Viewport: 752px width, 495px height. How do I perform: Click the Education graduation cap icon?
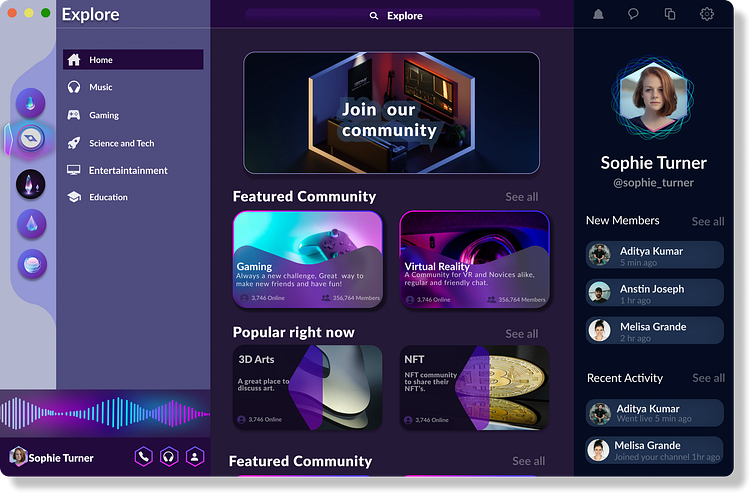(74, 197)
